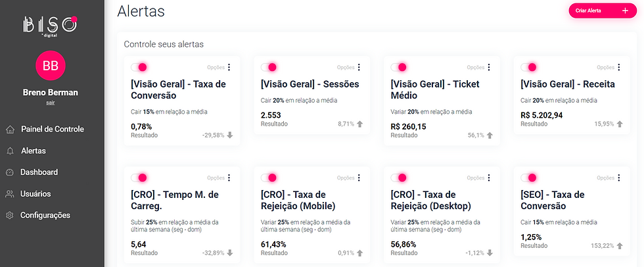Go to Usuários in the sidebar
644x267 pixels.
pyautogui.click(x=35, y=193)
